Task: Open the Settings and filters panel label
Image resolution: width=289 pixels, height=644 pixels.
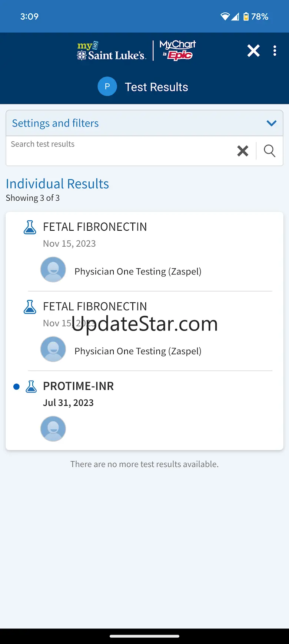Action: pyautogui.click(x=56, y=123)
